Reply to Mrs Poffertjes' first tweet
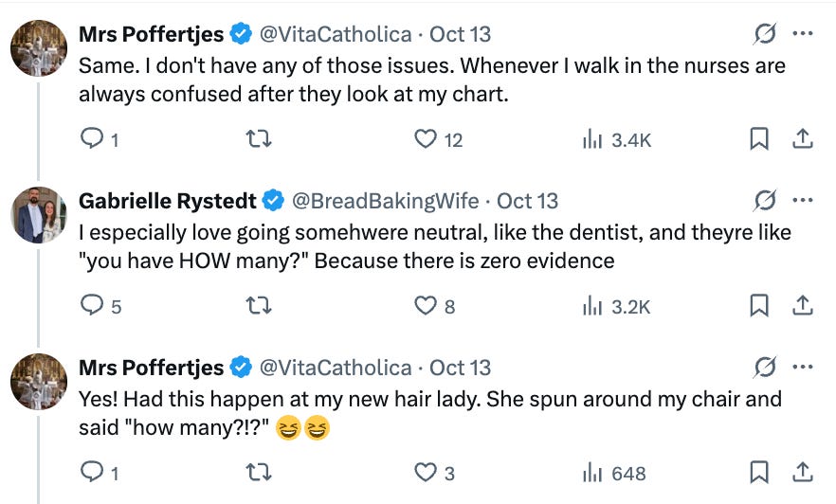Viewport: 836px width, 504px height. coord(92,140)
